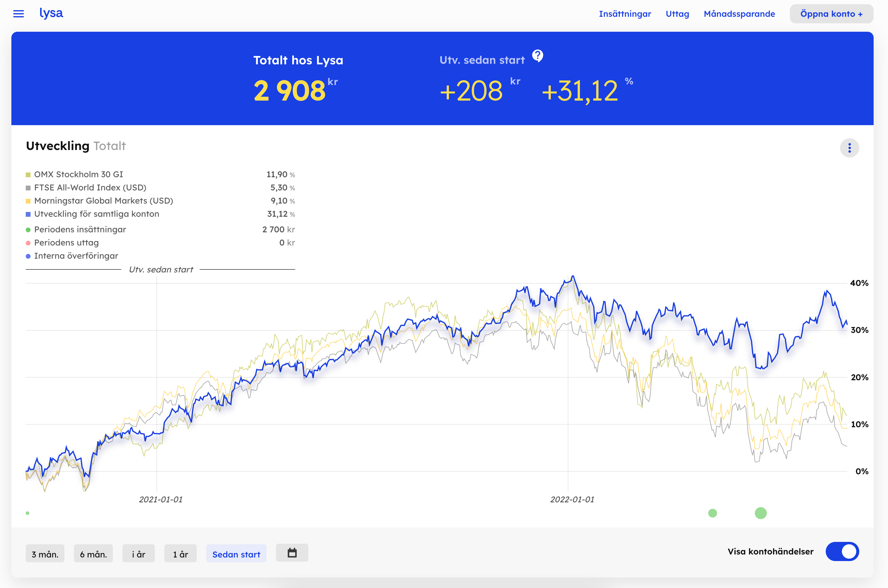This screenshot has width=888, height=588.
Task: Click the medium green deposit marker in 2022
Action: coord(713,513)
